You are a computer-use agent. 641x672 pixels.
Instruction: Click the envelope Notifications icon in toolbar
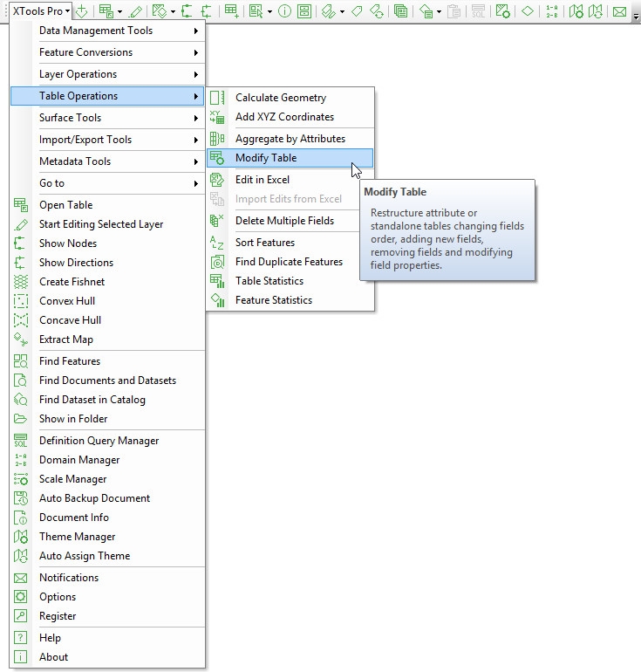tap(619, 11)
